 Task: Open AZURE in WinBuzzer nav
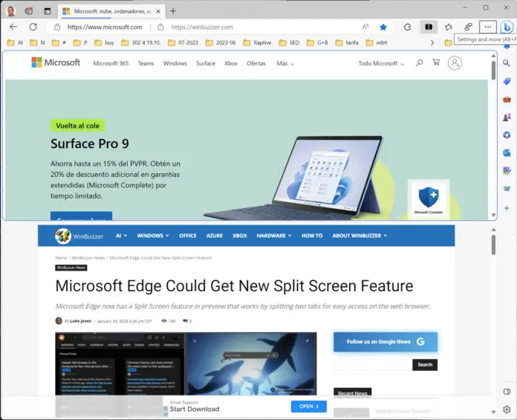tap(215, 236)
